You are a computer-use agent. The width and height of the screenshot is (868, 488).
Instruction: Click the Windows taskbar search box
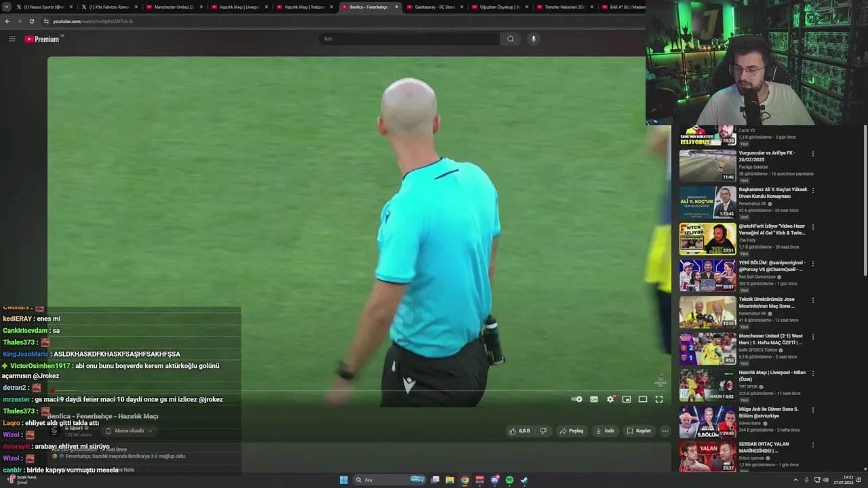[x=390, y=480]
